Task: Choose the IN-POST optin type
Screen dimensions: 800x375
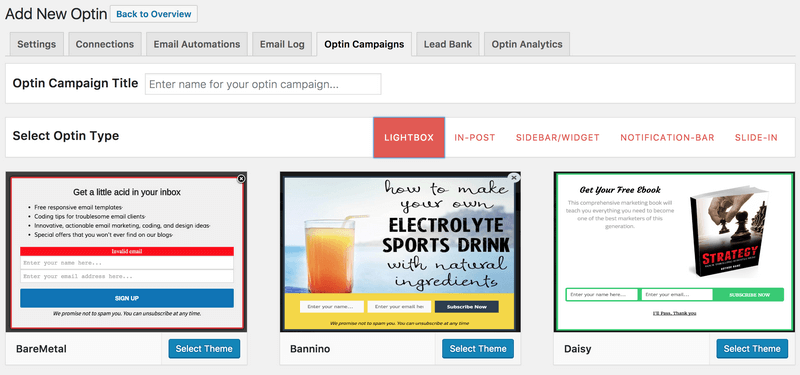Action: 475,138
